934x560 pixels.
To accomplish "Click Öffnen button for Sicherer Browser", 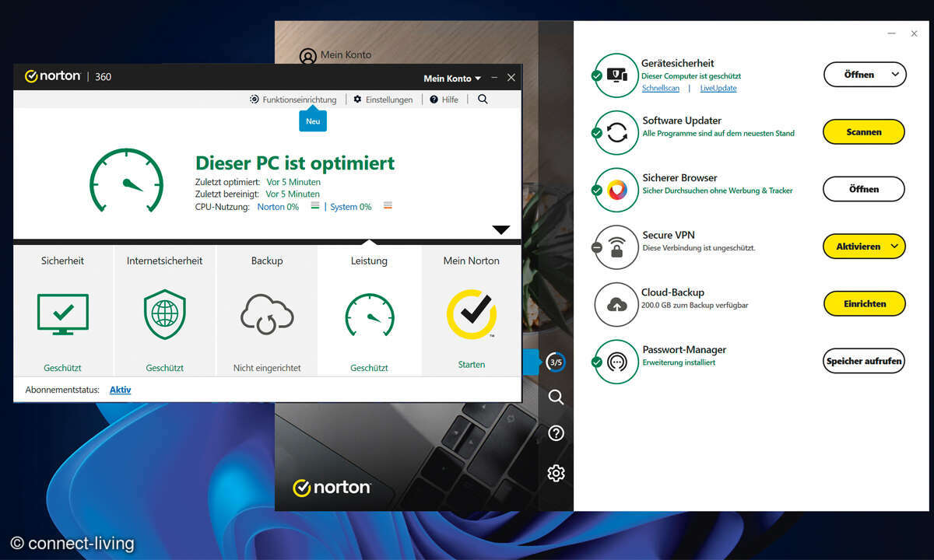I will (x=864, y=189).
